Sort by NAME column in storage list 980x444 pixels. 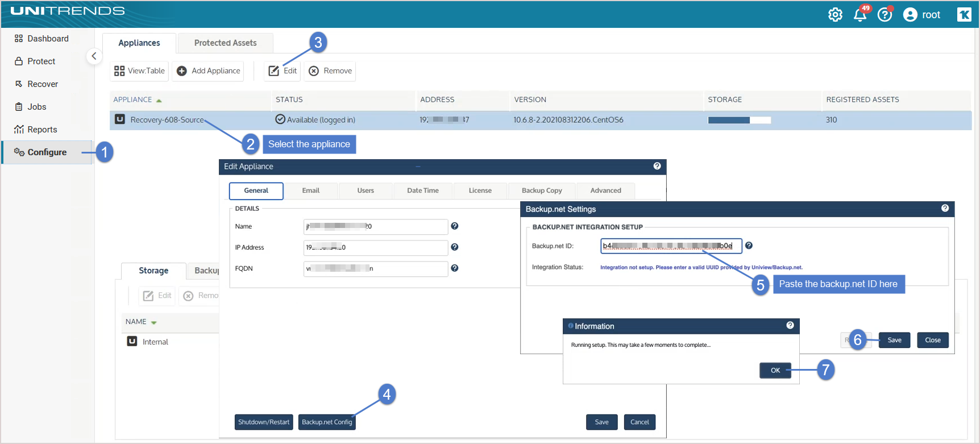[x=140, y=322]
